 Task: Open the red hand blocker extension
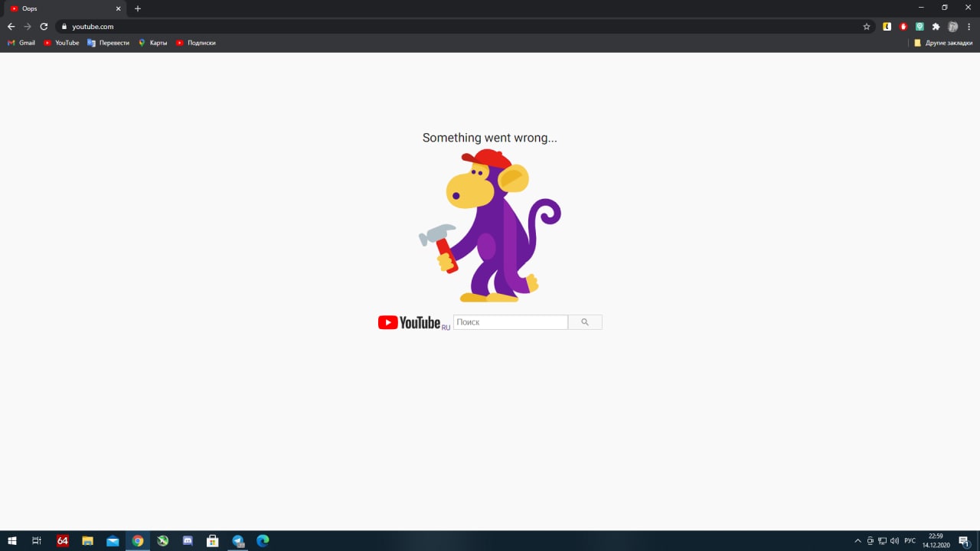coord(903,26)
